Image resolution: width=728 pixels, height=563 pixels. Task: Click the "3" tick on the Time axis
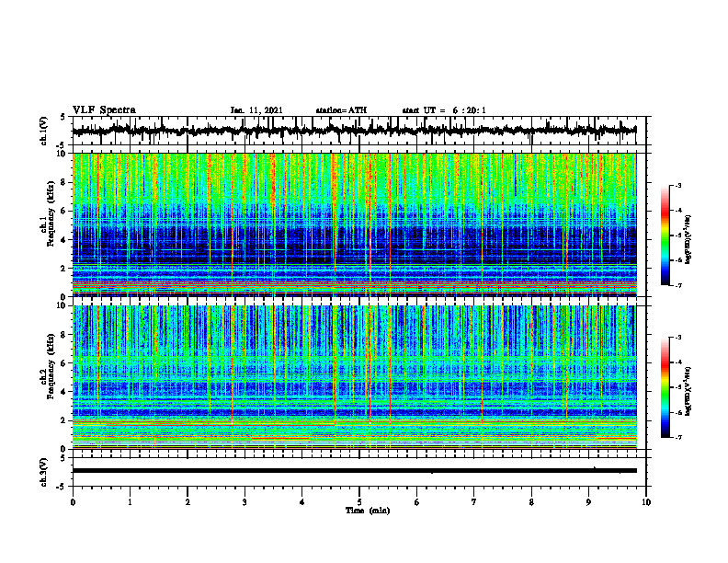point(245,502)
